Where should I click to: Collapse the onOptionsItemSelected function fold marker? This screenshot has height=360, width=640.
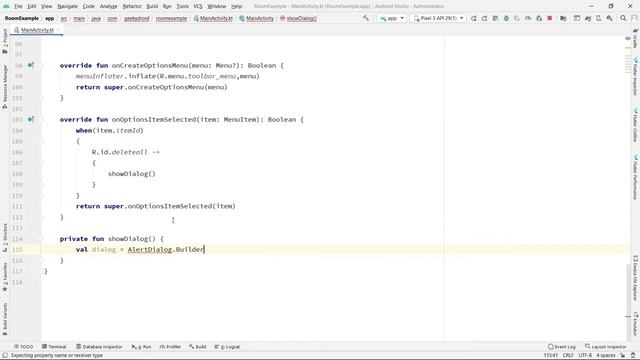[40, 120]
